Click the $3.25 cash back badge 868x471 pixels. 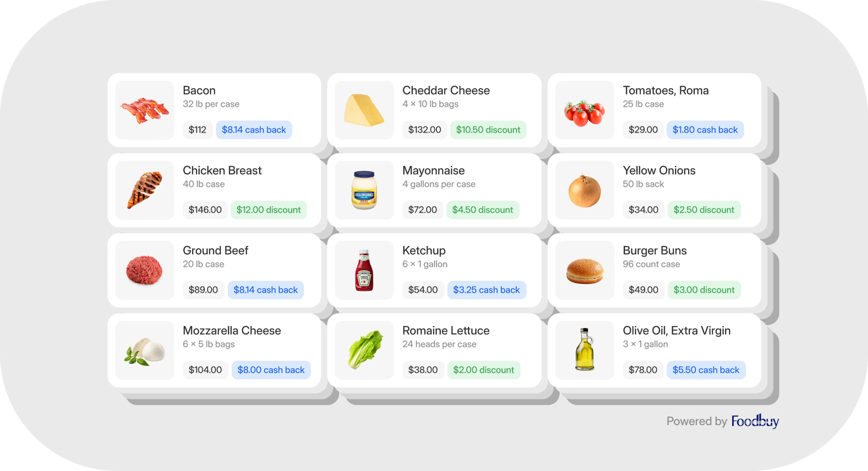[486, 290]
